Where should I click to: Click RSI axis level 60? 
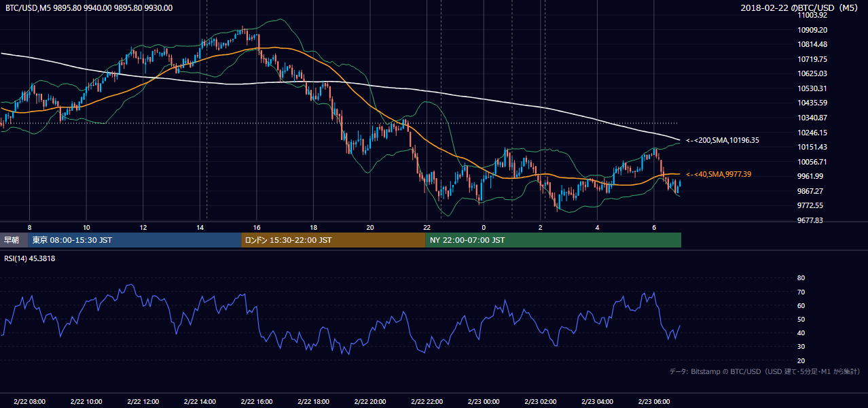tap(801, 305)
